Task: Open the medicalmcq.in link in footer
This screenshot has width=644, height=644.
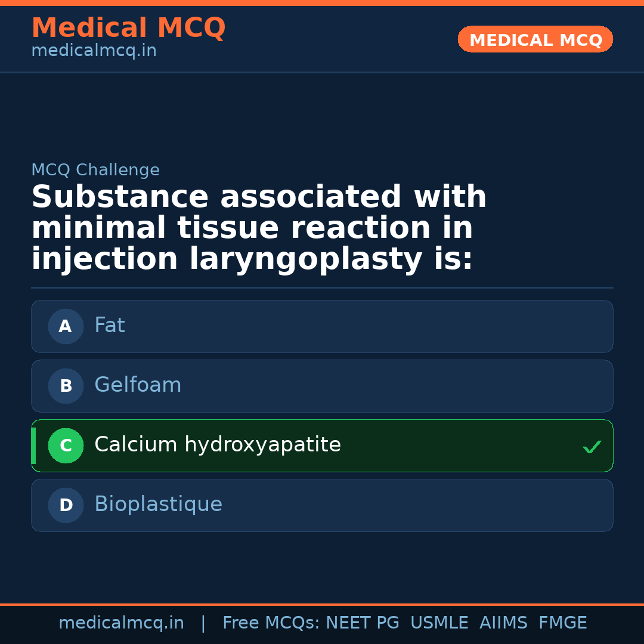Action: pos(121,623)
